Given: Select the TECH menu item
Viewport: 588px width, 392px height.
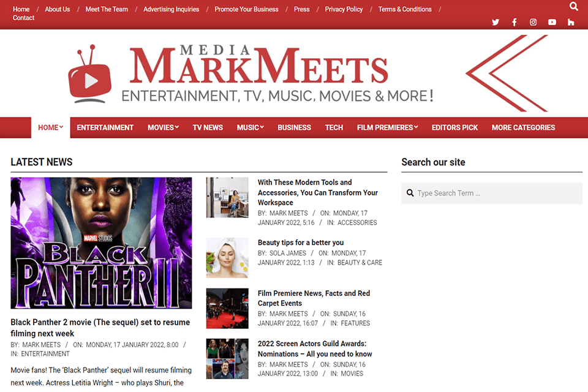Looking at the screenshot, I should (x=334, y=127).
